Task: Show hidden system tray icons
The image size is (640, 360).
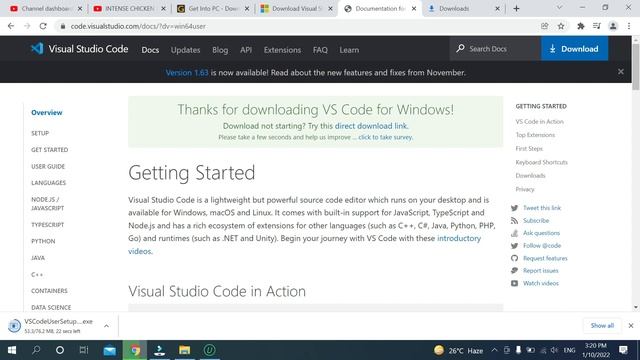Action: (x=494, y=350)
